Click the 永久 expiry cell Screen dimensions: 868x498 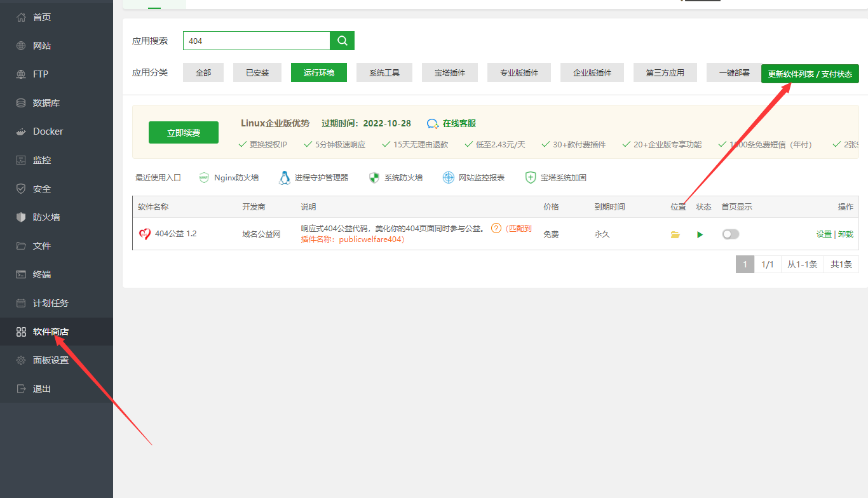pos(602,234)
